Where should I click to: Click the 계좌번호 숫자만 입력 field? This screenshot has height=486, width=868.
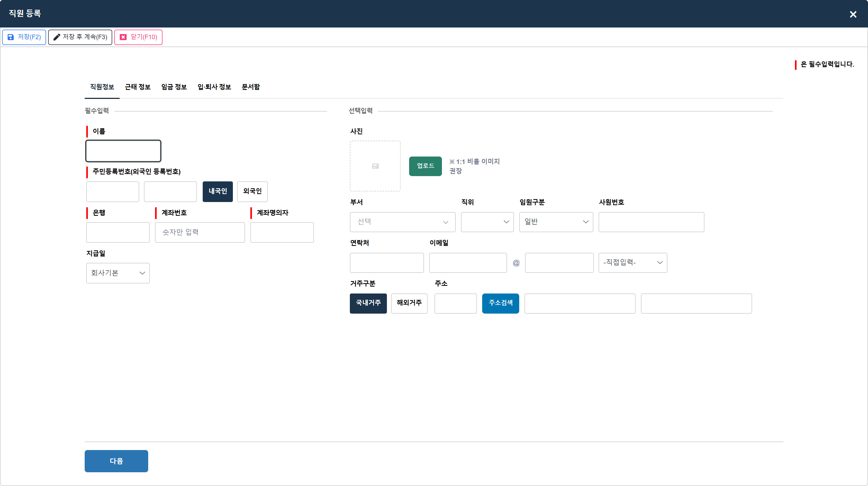[x=200, y=232]
